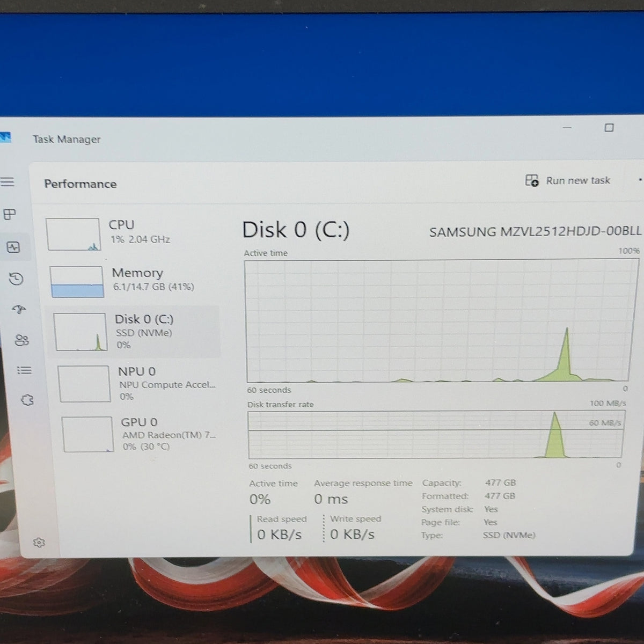The height and width of the screenshot is (644, 644).
Task: Open the more options ellipsis button
Action: [640, 180]
